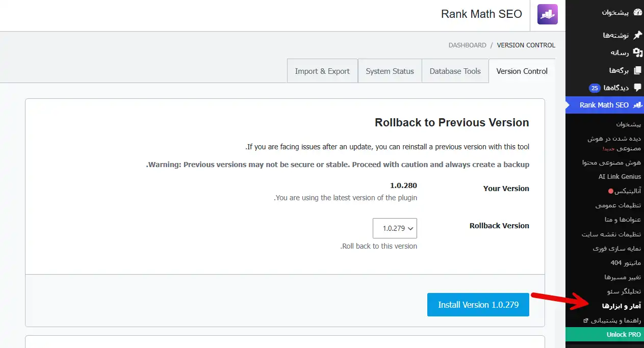Open the Rollback Version dropdown showing 1.0.279

(x=395, y=228)
